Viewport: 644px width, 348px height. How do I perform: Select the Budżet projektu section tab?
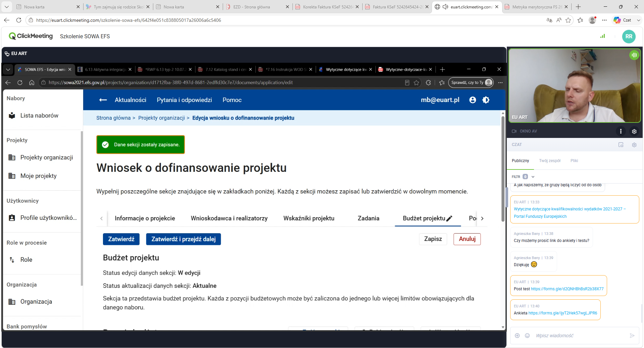click(428, 218)
